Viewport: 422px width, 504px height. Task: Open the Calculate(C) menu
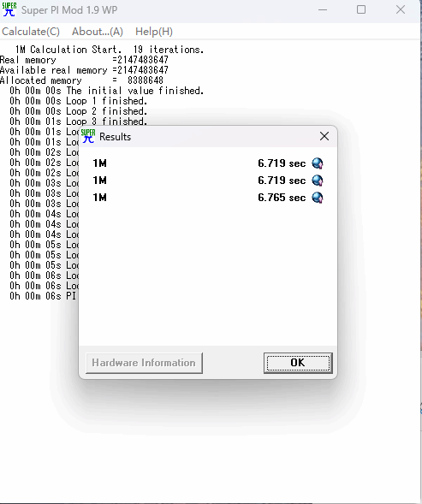click(x=31, y=32)
